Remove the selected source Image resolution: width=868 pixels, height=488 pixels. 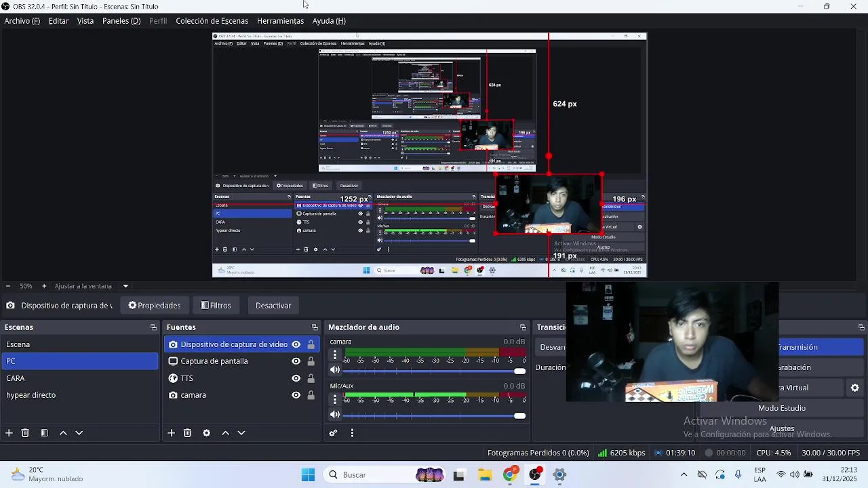188,433
